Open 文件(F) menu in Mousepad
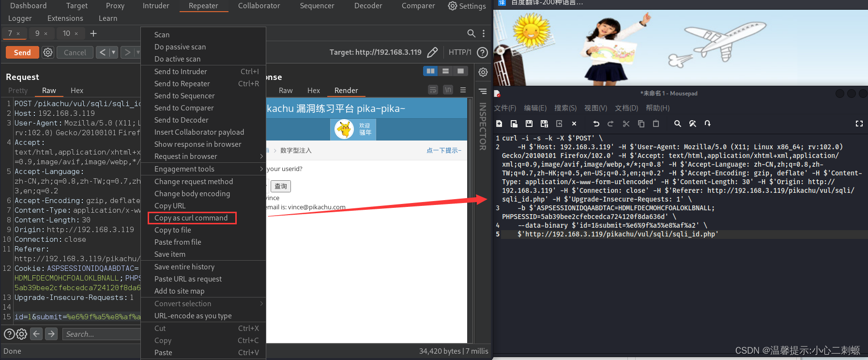This screenshot has width=868, height=360. coord(505,108)
